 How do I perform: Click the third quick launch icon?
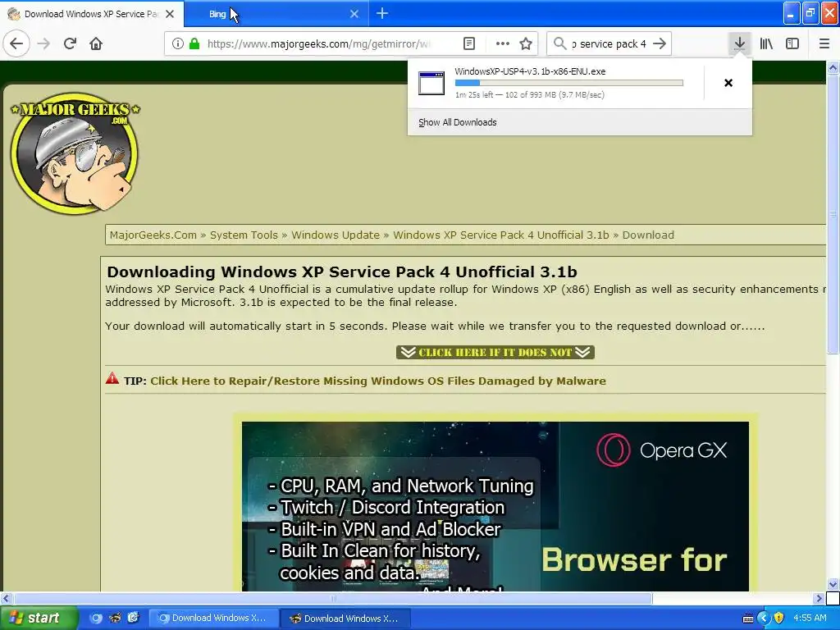coord(133,618)
